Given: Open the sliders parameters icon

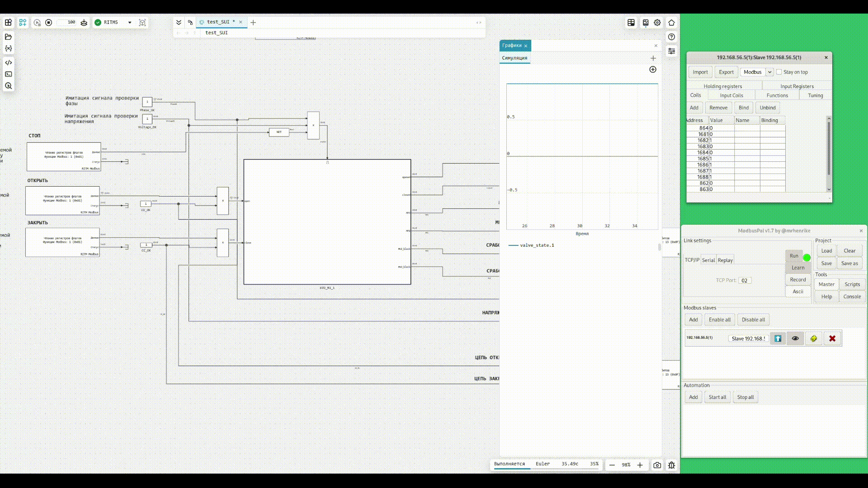Looking at the screenshot, I should pos(671,51).
